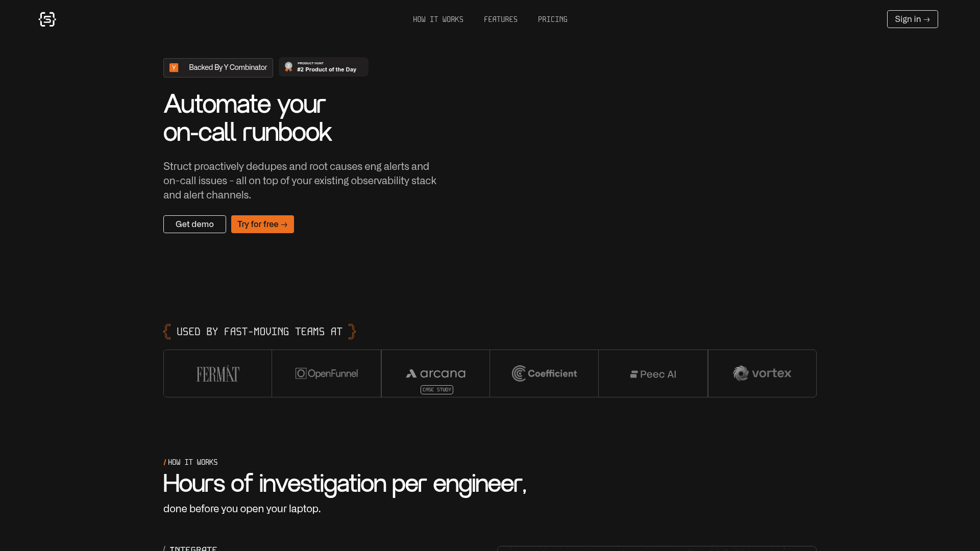Click the vortex logo card

(x=762, y=373)
